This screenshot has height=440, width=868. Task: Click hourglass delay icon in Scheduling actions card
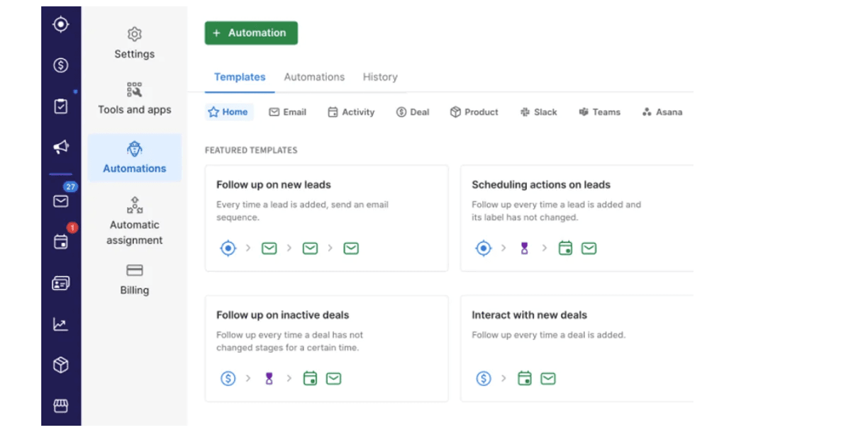click(524, 248)
